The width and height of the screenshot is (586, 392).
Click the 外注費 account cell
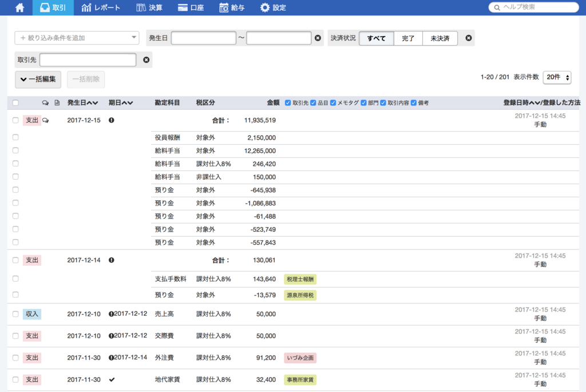[164, 358]
